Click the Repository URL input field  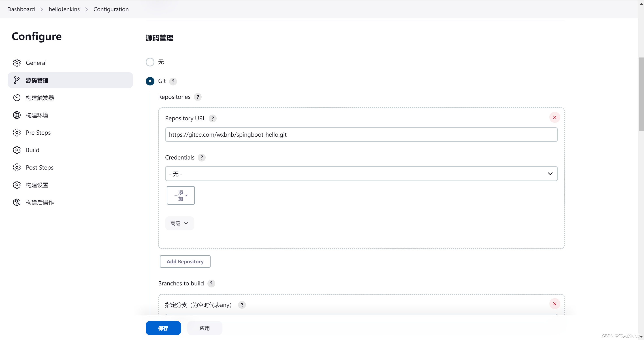pyautogui.click(x=361, y=135)
